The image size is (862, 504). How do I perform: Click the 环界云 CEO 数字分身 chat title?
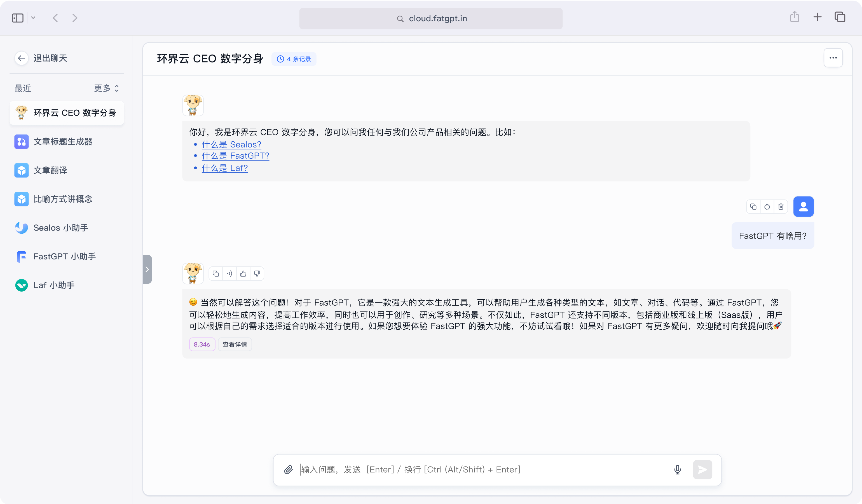click(210, 59)
